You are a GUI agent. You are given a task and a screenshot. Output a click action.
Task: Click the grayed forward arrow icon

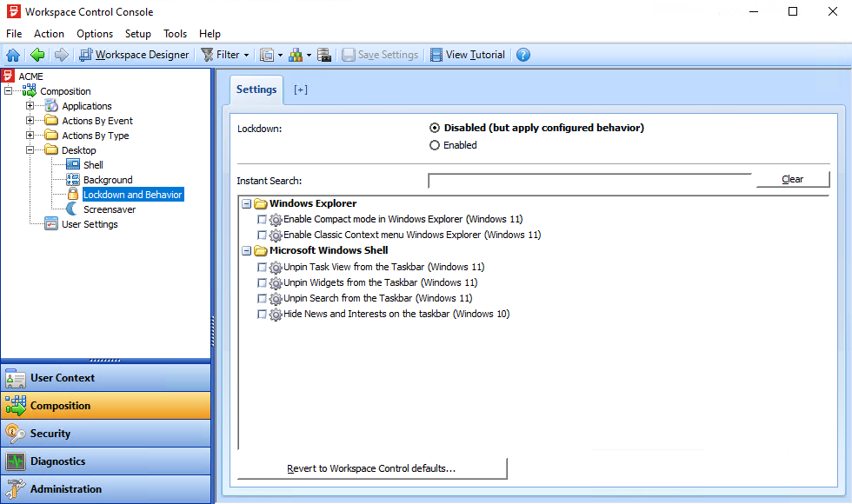62,55
